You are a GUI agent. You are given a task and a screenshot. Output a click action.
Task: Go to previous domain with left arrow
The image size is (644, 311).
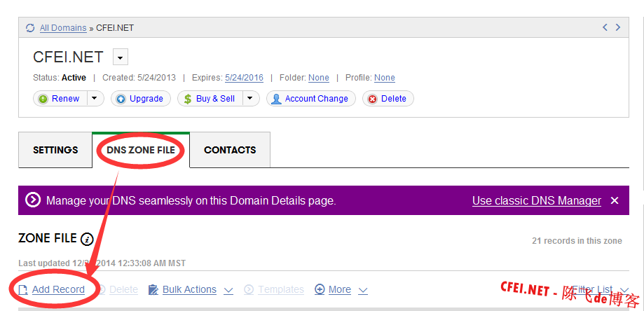coord(605,27)
